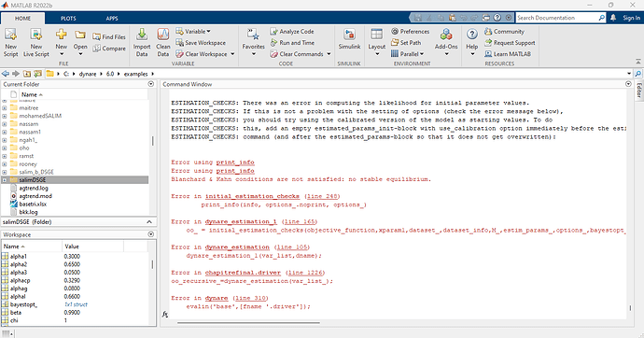Image resolution: width=644 pixels, height=338 pixels.
Task: Select the alpha1 workspace variable
Action: click(x=19, y=256)
